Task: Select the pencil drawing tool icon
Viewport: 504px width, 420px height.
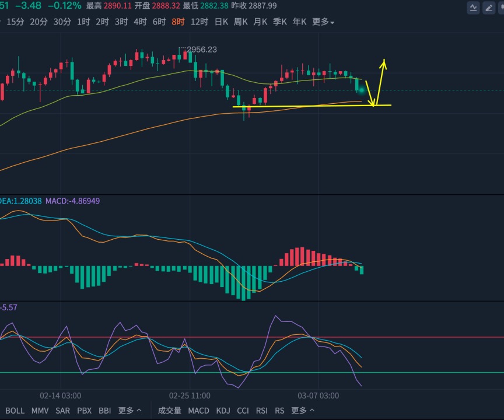Action: point(489,8)
